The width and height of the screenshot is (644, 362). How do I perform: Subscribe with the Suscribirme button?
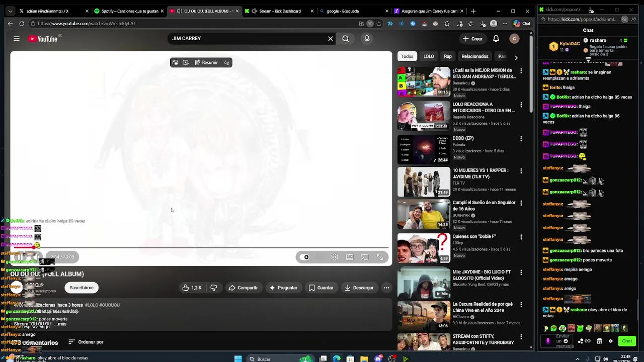(82, 288)
